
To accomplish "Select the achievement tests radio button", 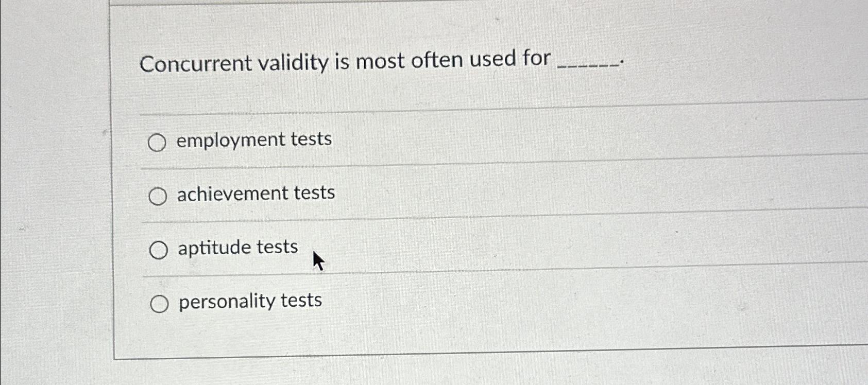I will (x=158, y=196).
